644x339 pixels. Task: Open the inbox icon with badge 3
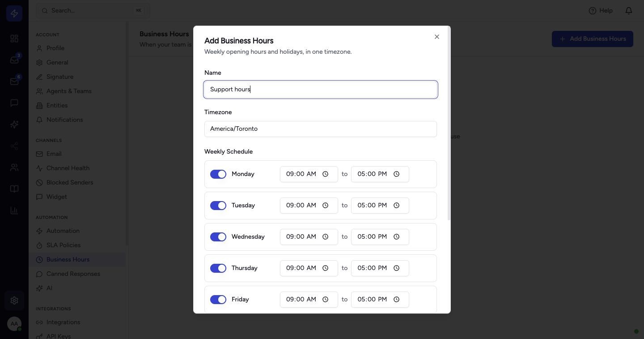(x=14, y=60)
